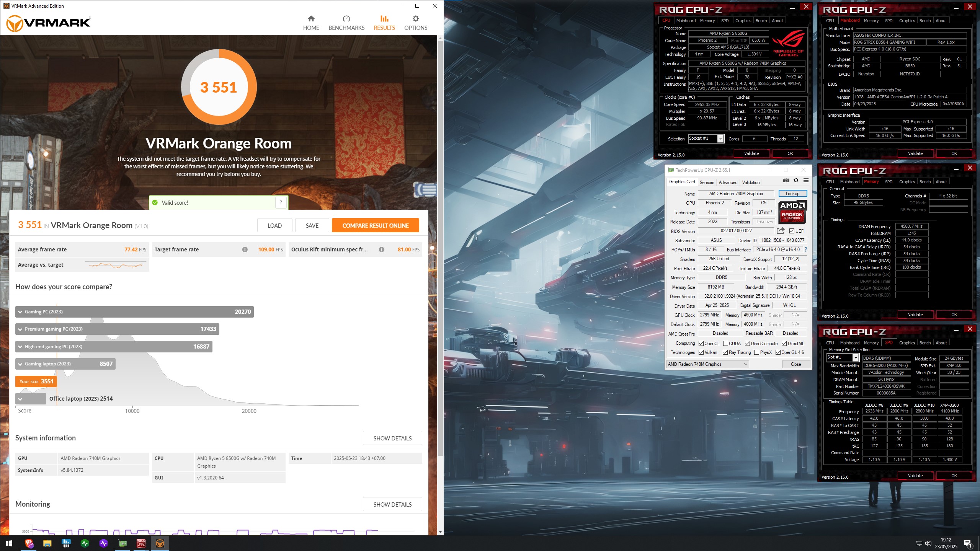Refresh GPU-Z data with the refresh icon

[796, 181]
